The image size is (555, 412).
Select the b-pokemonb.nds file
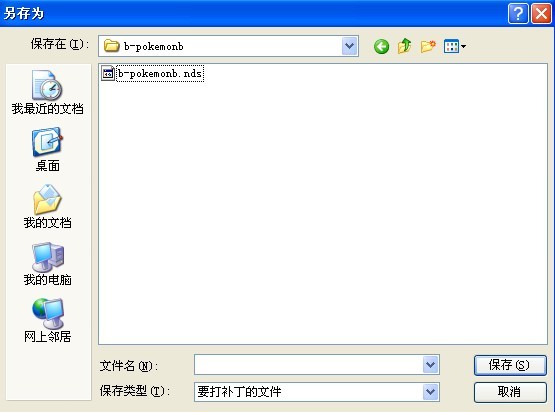tap(160, 73)
